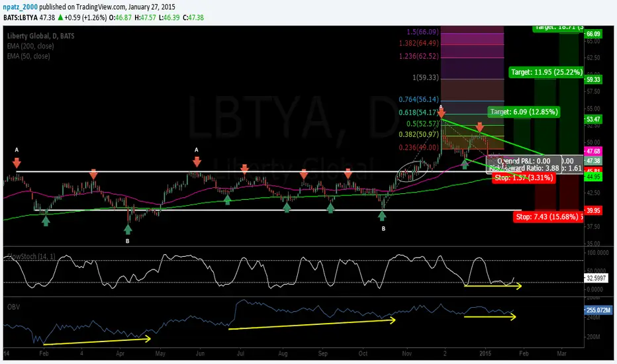
Task: Select the EMA (50, close) indicator legend
Action: (28, 56)
